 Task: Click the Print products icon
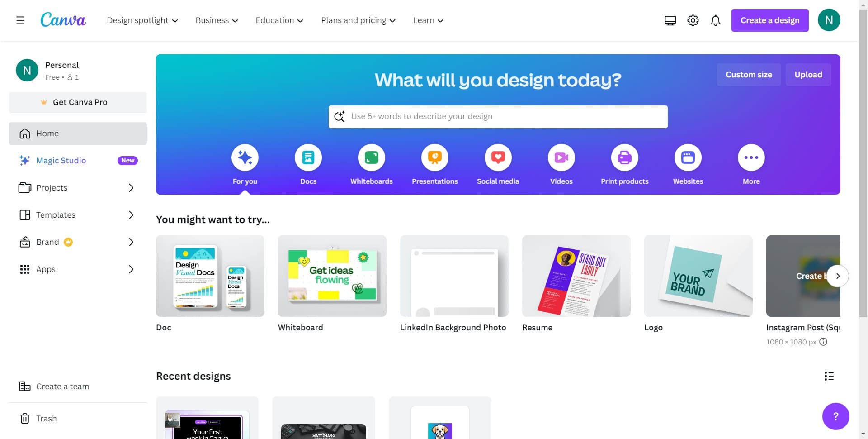click(624, 157)
